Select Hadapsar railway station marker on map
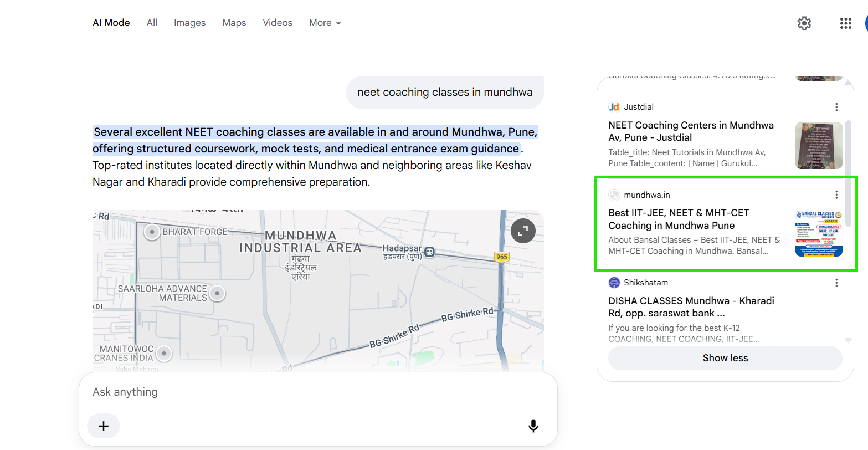Image resolution: width=868 pixels, height=450 pixels. [429, 253]
